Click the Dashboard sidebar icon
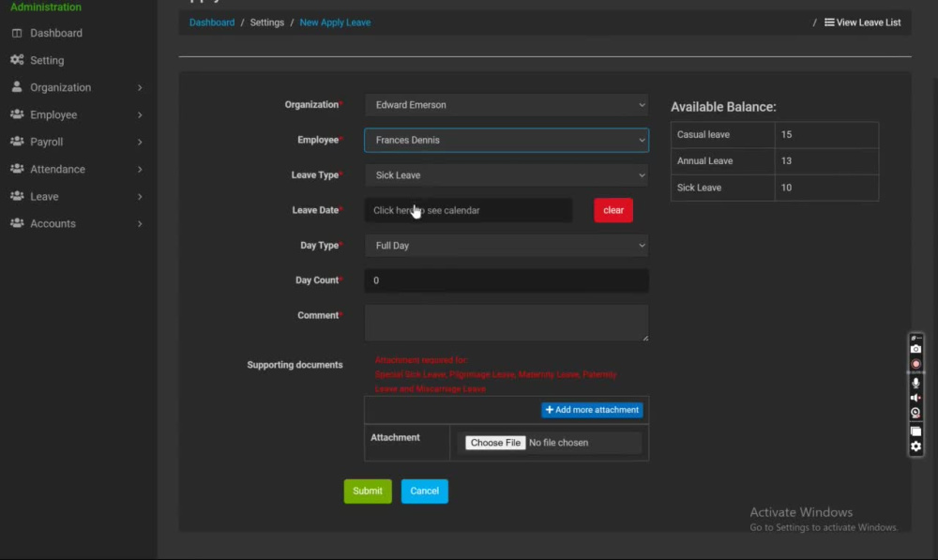 [x=17, y=33]
